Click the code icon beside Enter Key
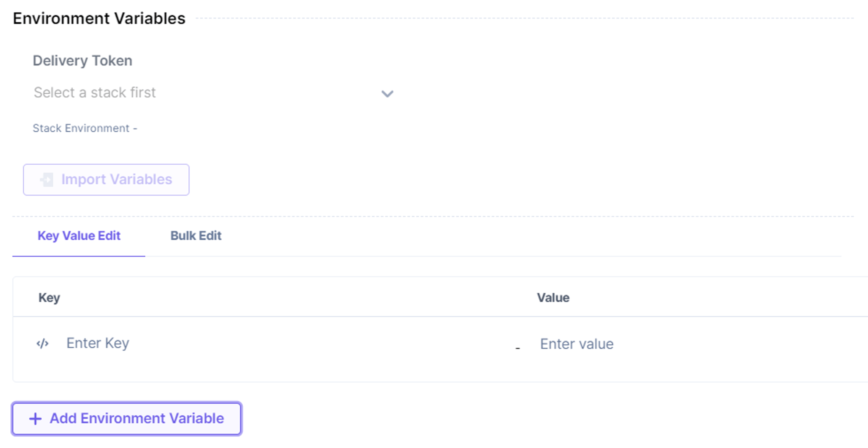Image resolution: width=868 pixels, height=448 pixels. click(x=42, y=344)
